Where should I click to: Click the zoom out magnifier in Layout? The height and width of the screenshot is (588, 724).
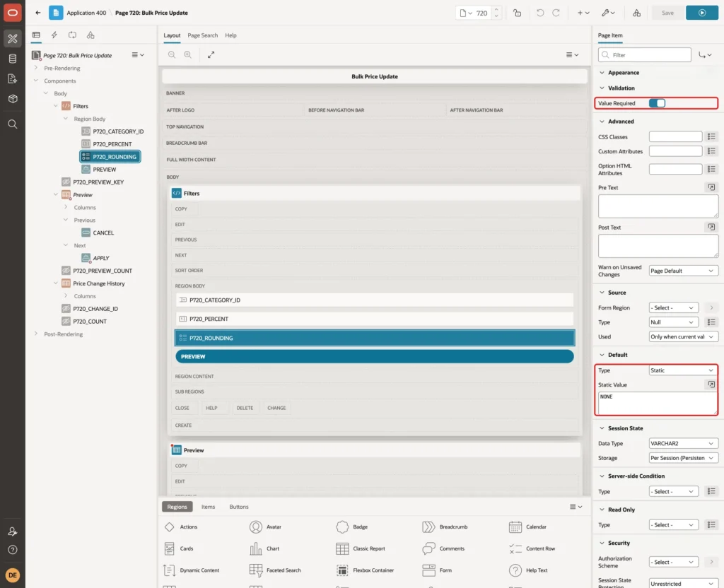[x=172, y=54]
